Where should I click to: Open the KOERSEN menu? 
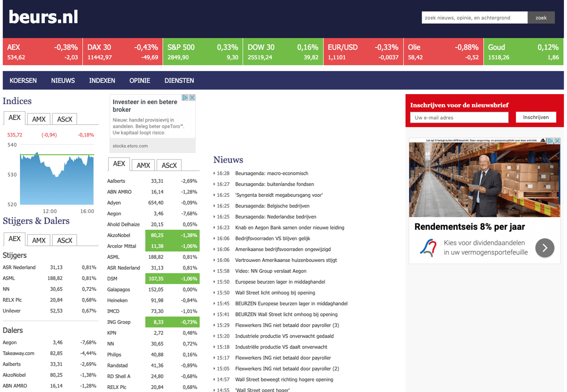(23, 81)
